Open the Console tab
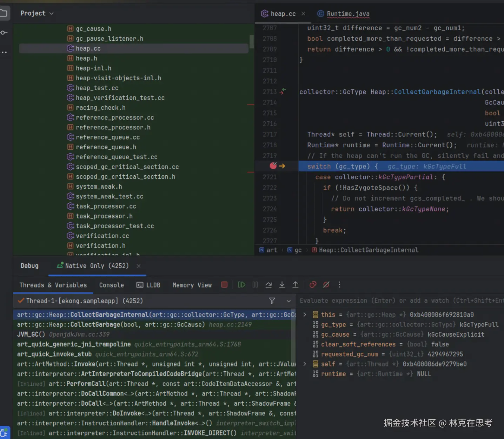Image resolution: width=504 pixels, height=439 pixels. tap(112, 285)
